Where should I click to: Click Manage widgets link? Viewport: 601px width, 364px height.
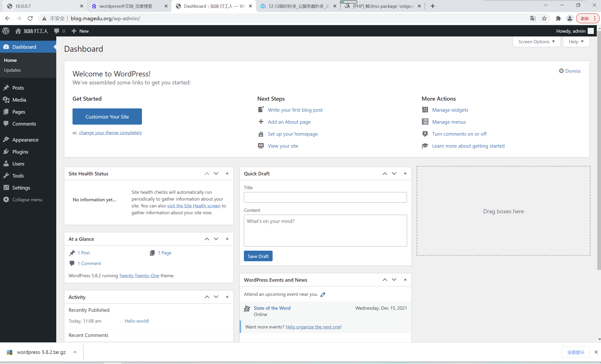click(450, 110)
